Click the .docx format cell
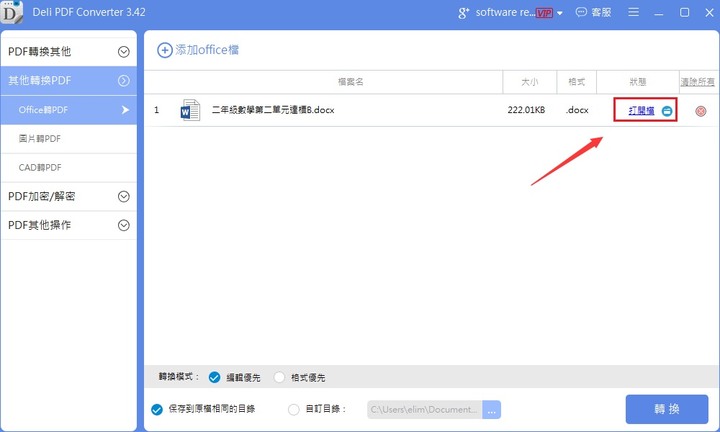The height and width of the screenshot is (432, 720). tap(577, 110)
